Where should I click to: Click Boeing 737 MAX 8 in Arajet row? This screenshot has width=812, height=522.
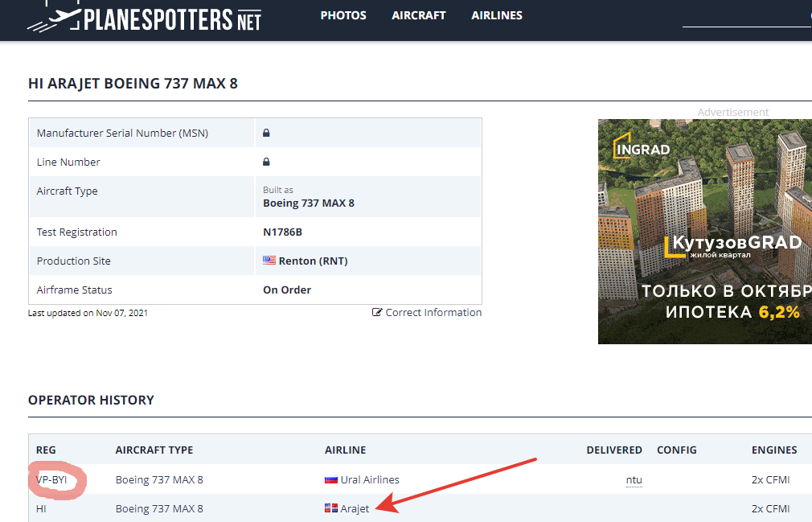pos(159,508)
